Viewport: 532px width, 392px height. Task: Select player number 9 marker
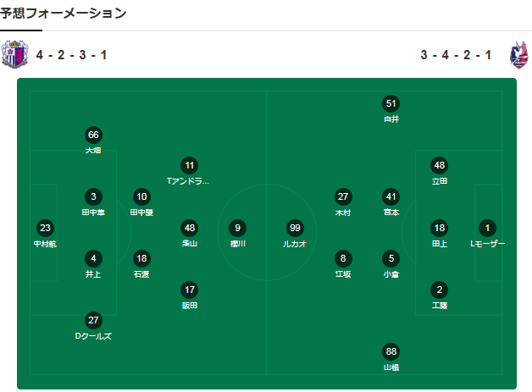pos(238,228)
